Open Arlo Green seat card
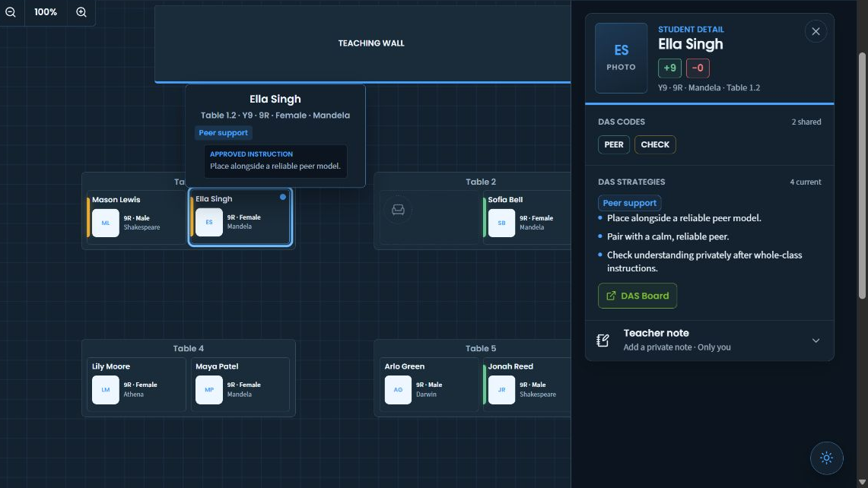Image resolution: width=868 pixels, height=488 pixels. (429, 384)
